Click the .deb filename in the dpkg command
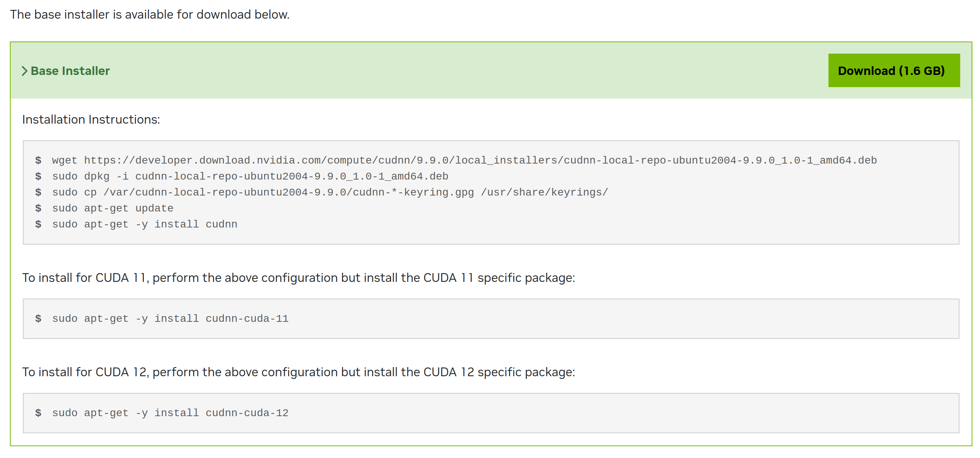 point(292,176)
